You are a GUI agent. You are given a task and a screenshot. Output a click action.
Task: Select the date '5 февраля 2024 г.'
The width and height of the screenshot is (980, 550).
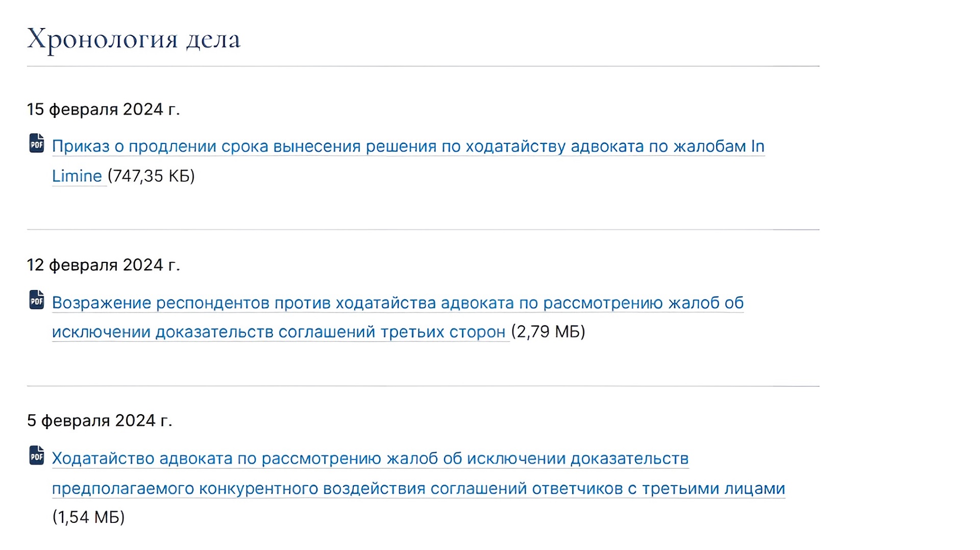(100, 421)
